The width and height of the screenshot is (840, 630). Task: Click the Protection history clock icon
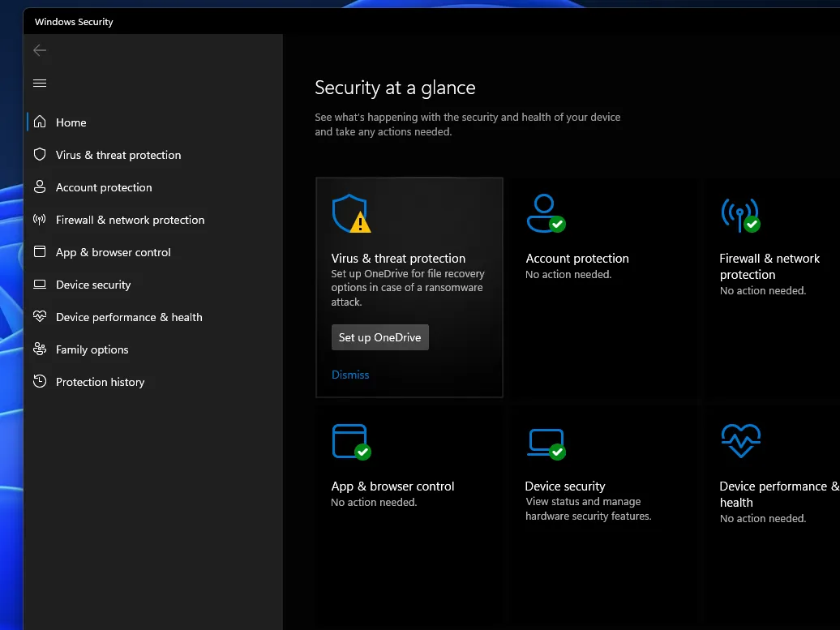40,382
